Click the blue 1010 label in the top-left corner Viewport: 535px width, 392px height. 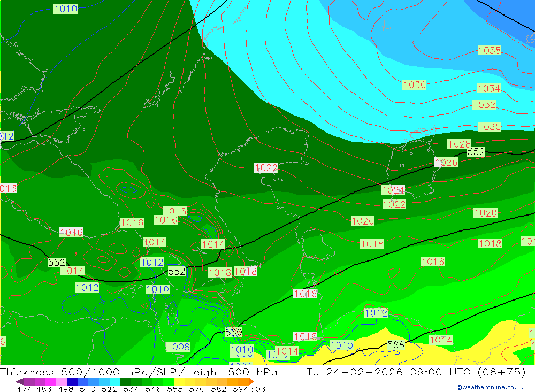[x=65, y=9]
